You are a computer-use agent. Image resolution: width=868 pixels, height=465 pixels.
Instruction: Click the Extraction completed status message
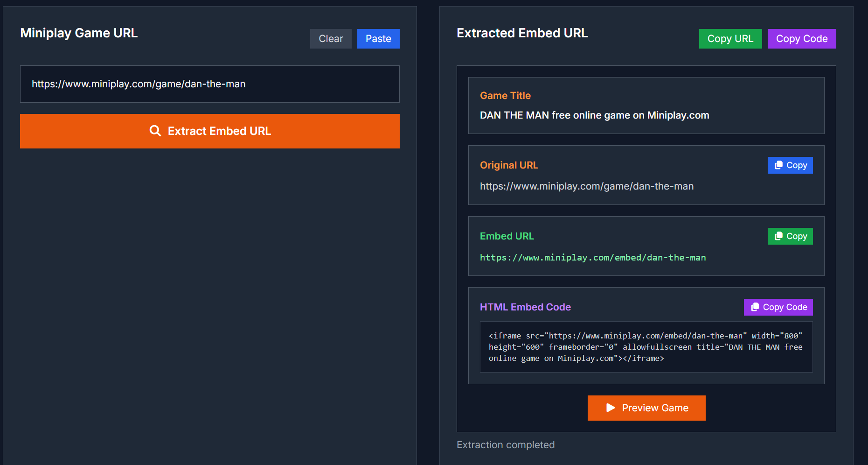click(506, 445)
